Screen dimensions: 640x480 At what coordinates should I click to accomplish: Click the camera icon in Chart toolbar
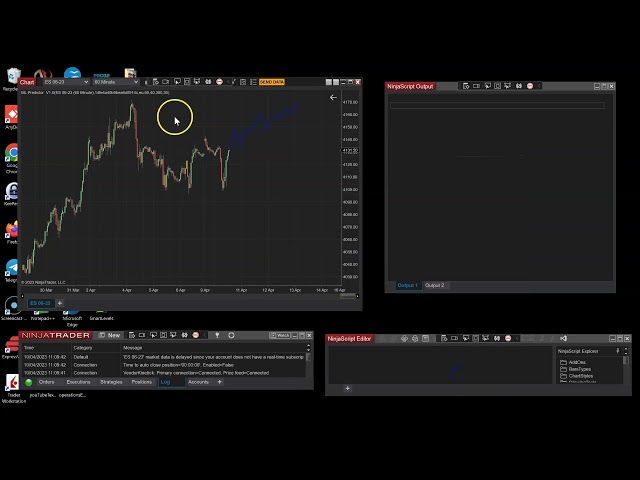coord(165,82)
